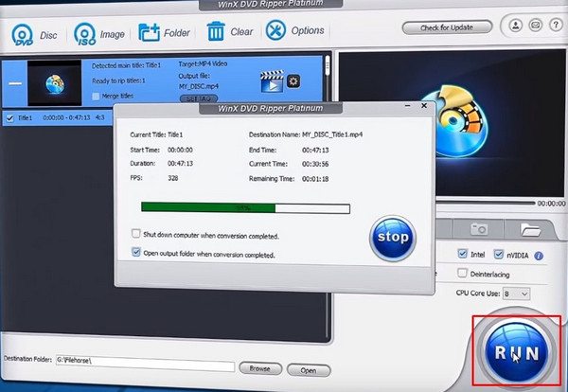Click the preview playback seek bar

[x=486, y=203]
